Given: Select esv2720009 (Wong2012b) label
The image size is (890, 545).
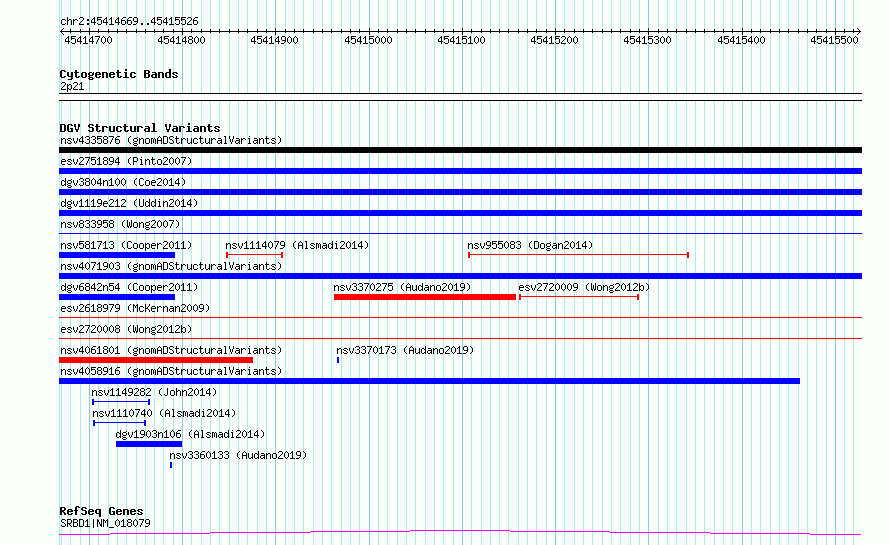Looking at the screenshot, I should click(x=584, y=287).
